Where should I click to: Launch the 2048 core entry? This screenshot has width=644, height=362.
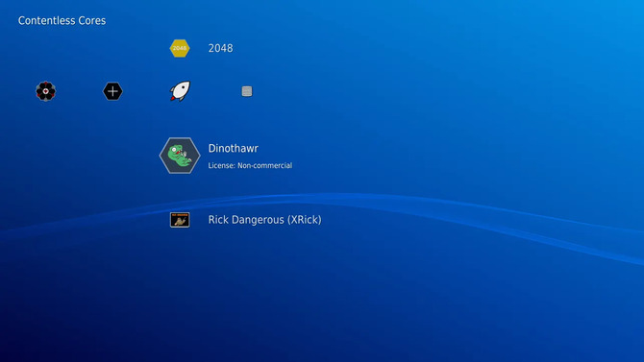(220, 48)
